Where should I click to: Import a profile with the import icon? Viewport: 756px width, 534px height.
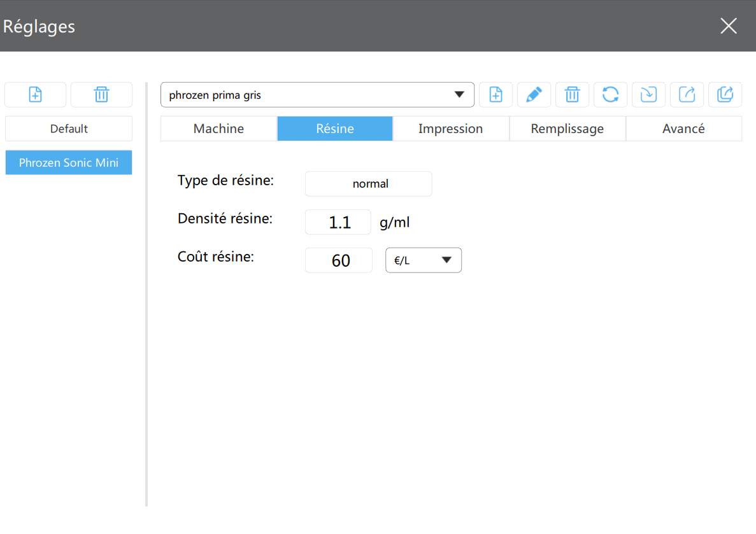click(648, 94)
